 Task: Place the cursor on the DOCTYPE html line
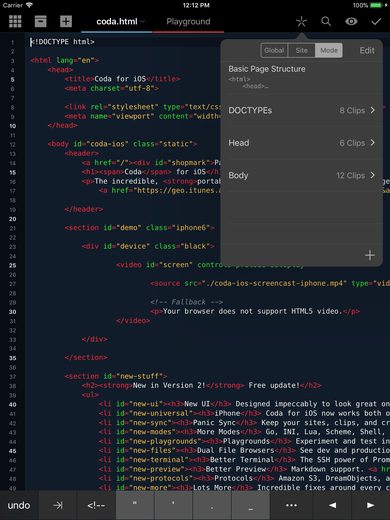pos(62,42)
